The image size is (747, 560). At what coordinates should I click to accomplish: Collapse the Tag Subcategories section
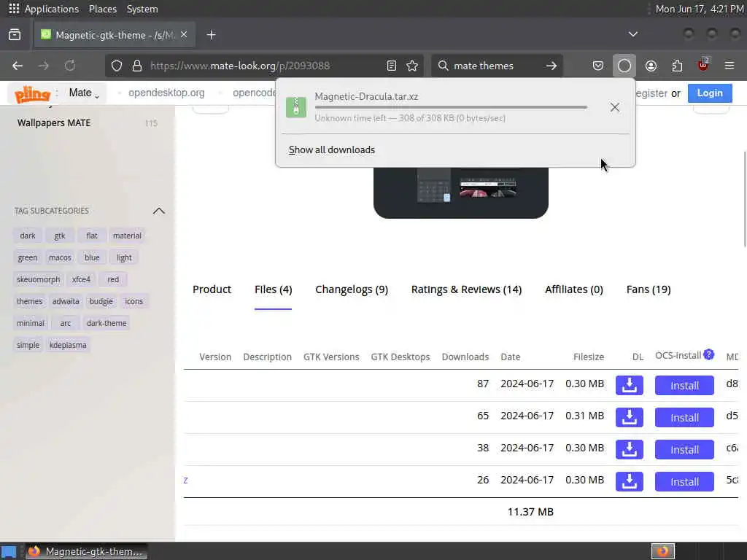(158, 211)
